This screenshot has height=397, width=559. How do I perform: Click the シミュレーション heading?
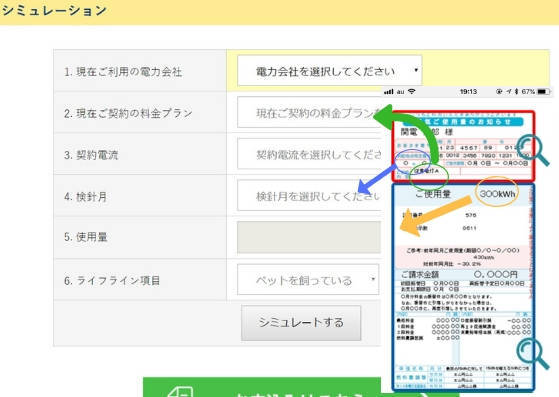click(54, 10)
